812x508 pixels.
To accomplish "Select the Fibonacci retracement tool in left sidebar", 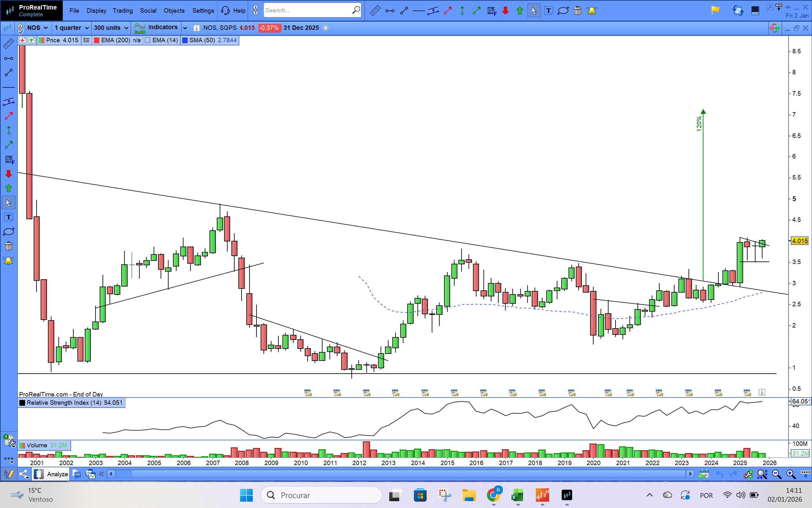I will click(9, 159).
